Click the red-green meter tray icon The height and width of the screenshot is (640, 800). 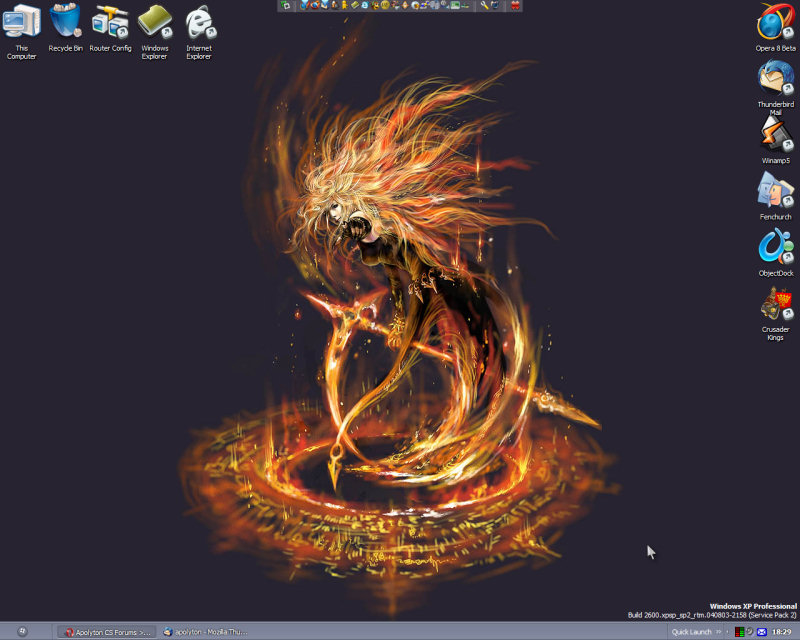739,632
